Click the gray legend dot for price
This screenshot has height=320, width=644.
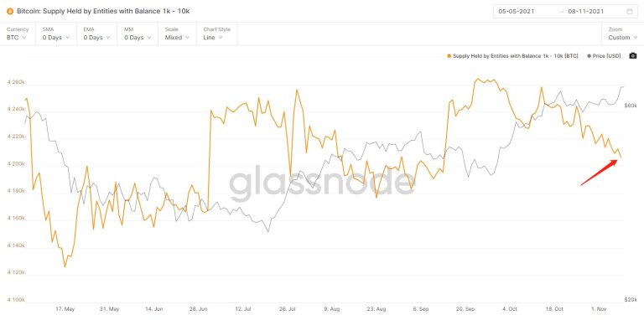pos(589,56)
